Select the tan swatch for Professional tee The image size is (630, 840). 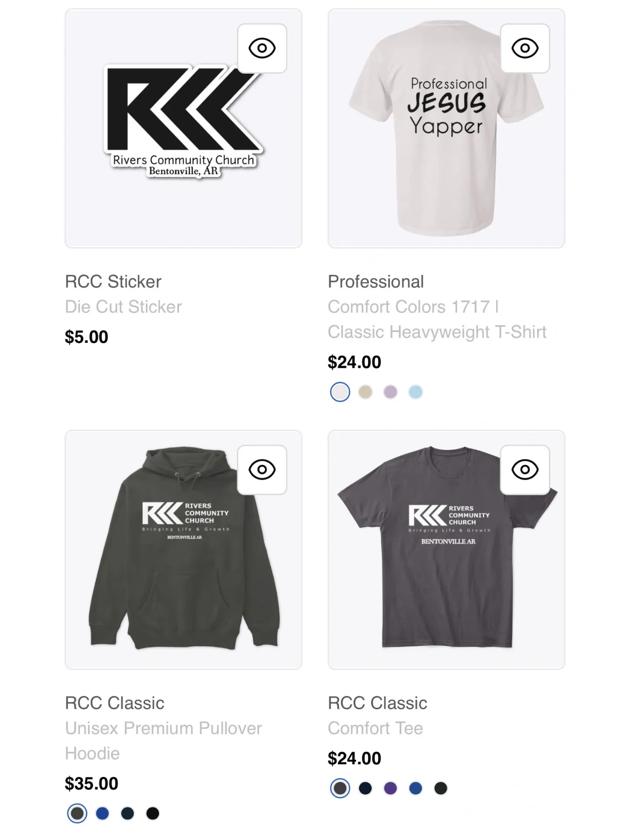365,392
